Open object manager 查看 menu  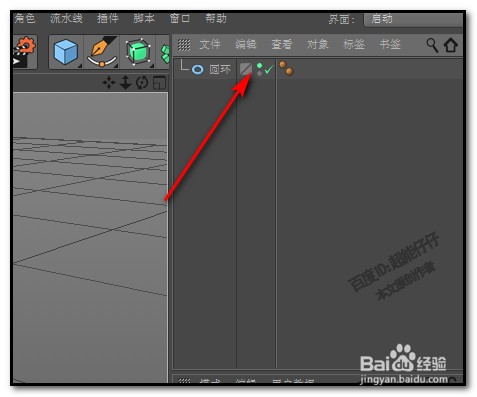(282, 45)
